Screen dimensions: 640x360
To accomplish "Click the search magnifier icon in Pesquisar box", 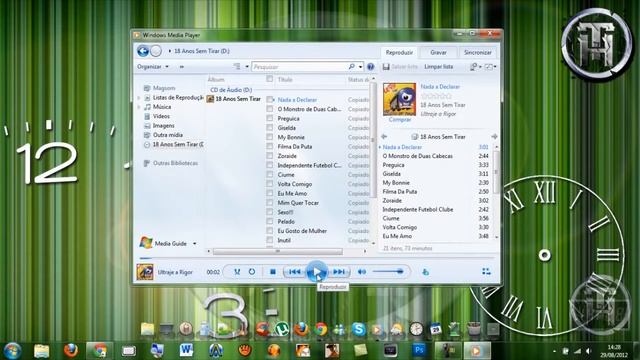I will pyautogui.click(x=351, y=67).
